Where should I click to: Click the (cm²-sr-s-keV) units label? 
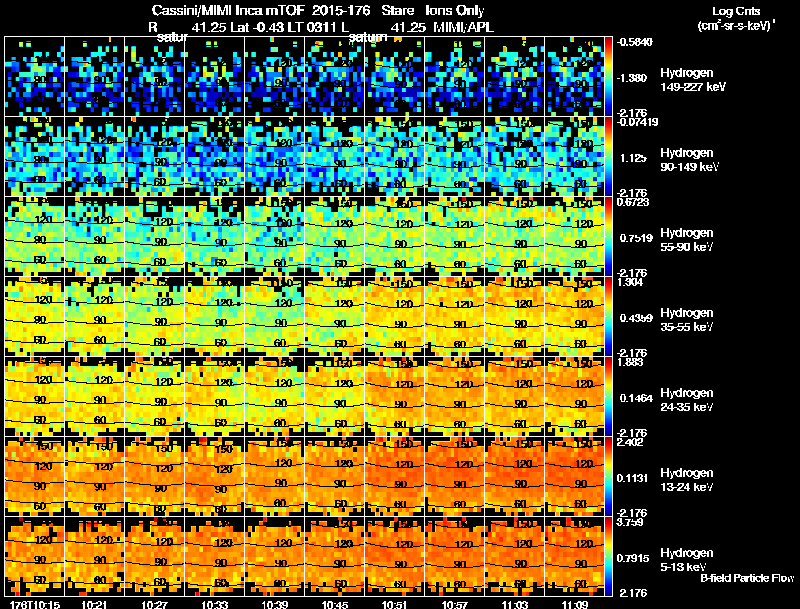(x=736, y=25)
